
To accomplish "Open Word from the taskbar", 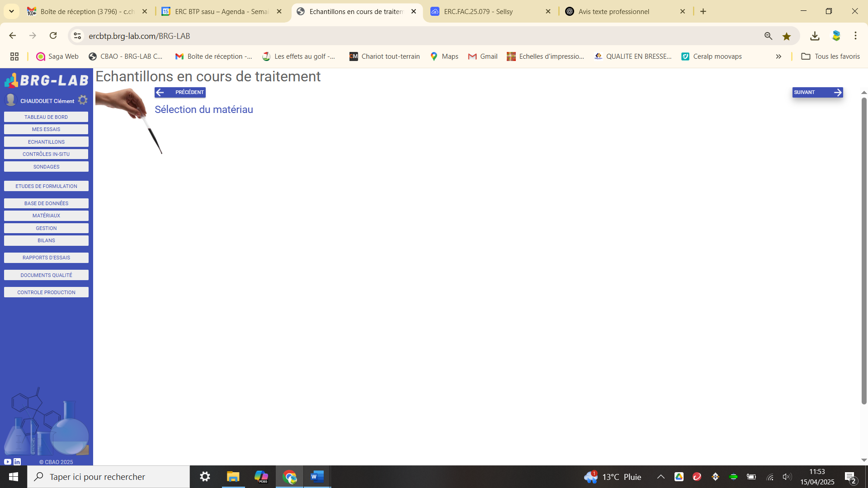I will pyautogui.click(x=317, y=477).
